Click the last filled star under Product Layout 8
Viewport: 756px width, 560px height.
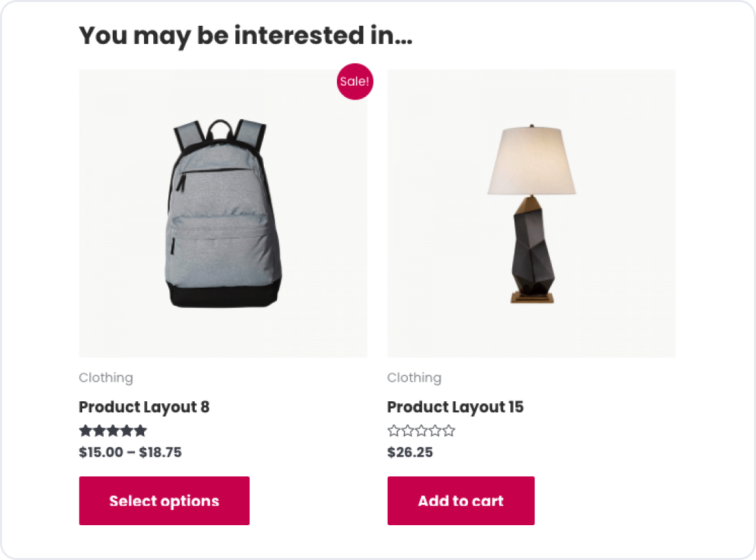[140, 430]
